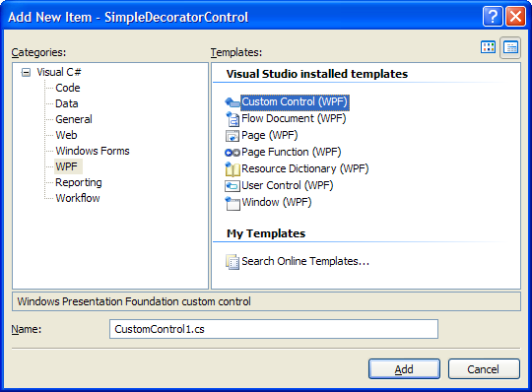Switch to small icons list view

point(510,47)
